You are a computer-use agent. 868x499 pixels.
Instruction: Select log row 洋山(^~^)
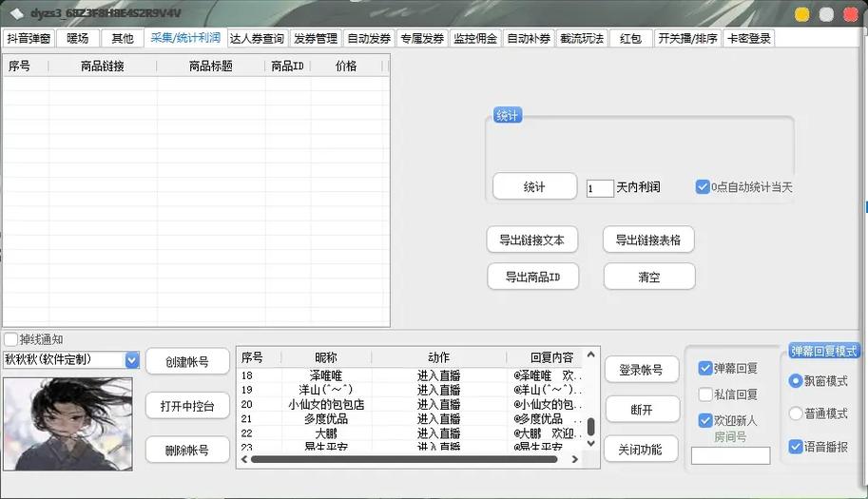410,390
